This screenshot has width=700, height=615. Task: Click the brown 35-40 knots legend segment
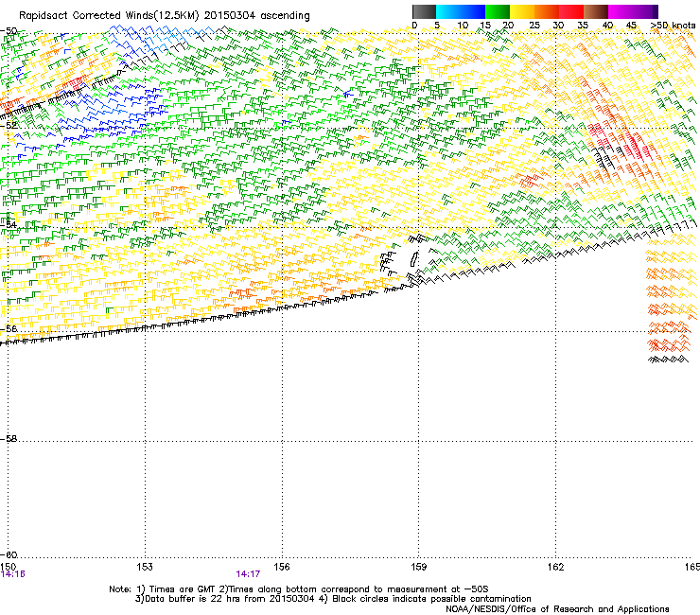point(596,11)
